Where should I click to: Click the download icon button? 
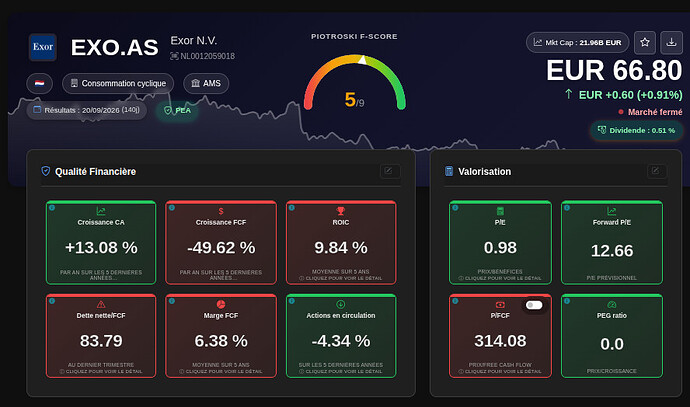click(x=671, y=42)
